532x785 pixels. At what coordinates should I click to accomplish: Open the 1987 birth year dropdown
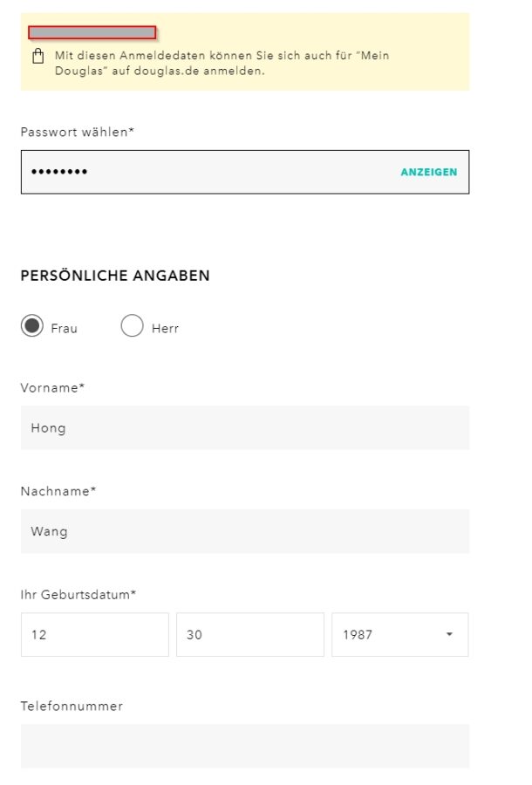(400, 634)
